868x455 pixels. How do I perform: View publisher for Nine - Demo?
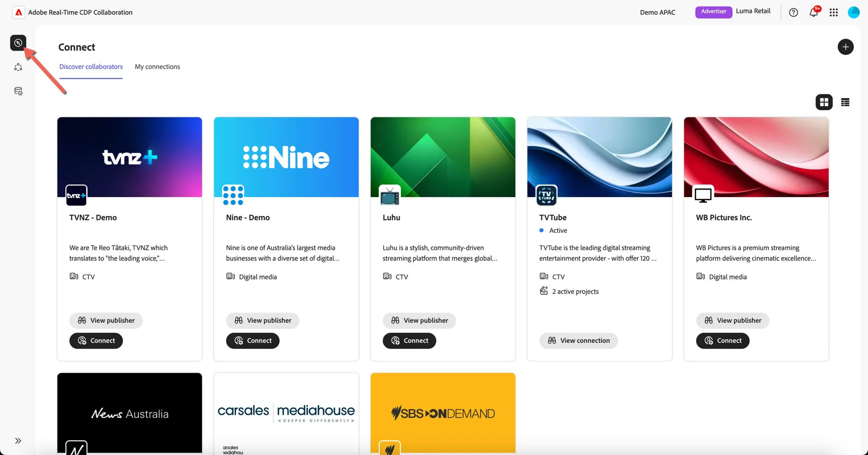click(x=263, y=320)
